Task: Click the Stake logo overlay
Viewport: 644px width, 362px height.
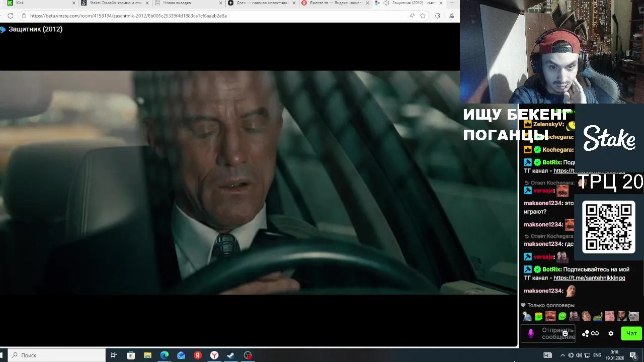Action: pos(609,138)
